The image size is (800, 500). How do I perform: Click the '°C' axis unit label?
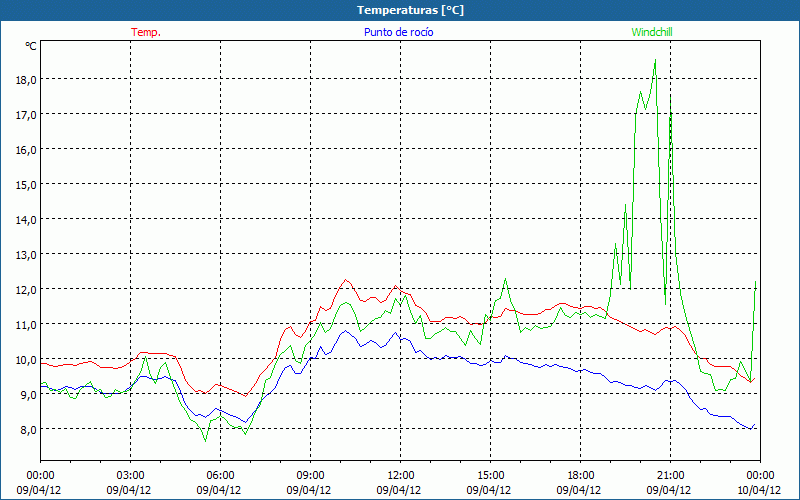click(31, 46)
